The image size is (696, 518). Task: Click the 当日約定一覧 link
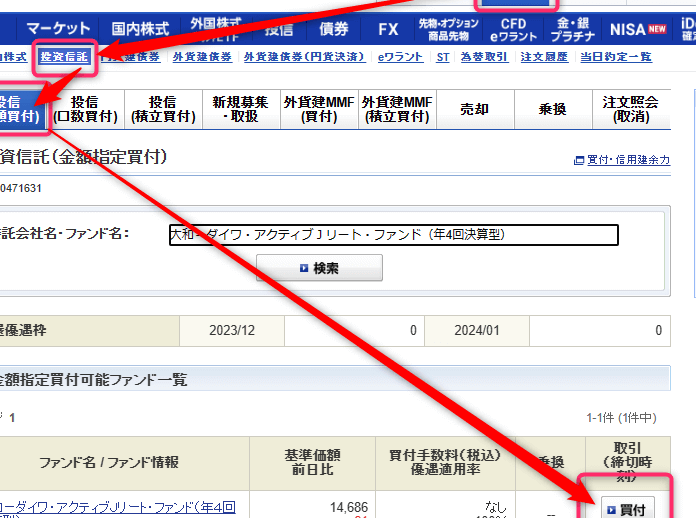point(616,57)
